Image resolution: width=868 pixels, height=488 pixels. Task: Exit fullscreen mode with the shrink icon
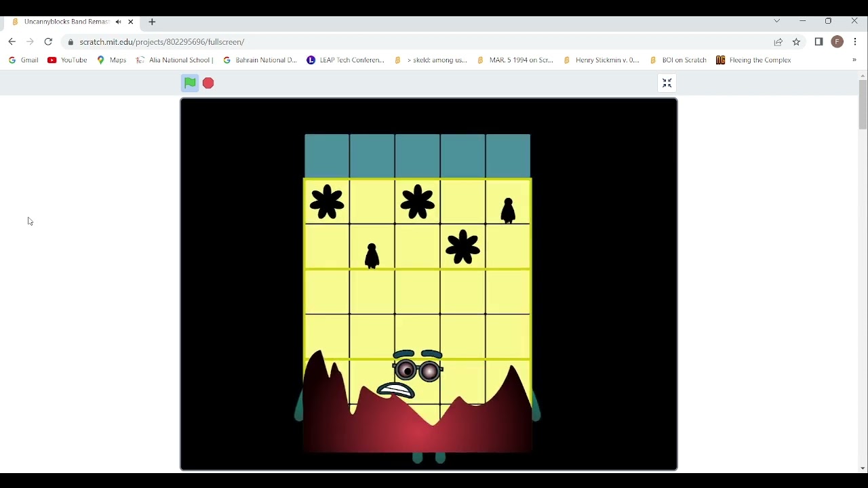[667, 83]
